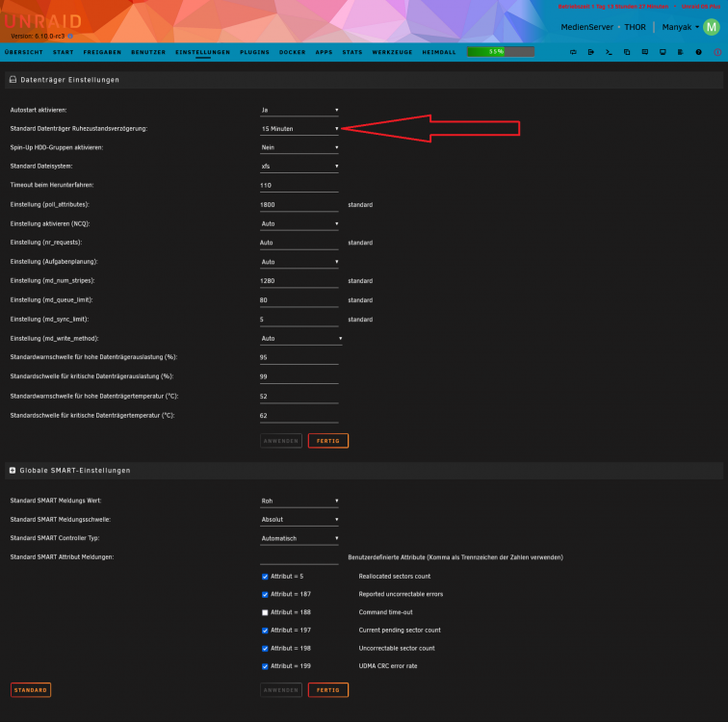Edit the kritische Datenträgertemperatur 62 field
The height and width of the screenshot is (722, 728).
[299, 416]
